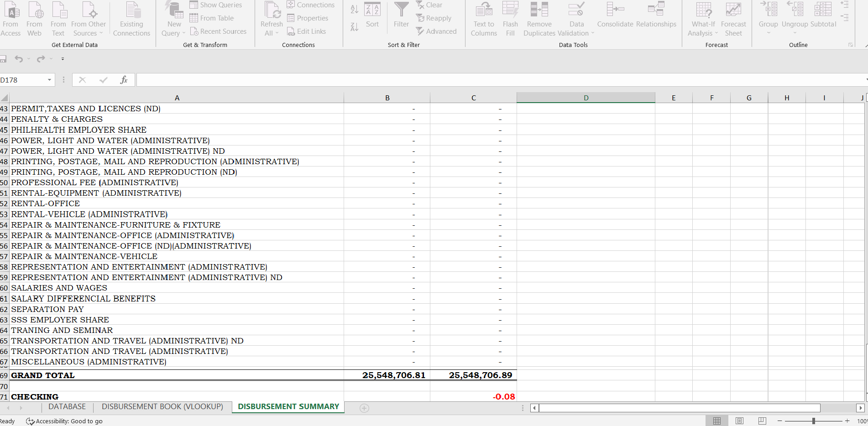Image resolution: width=868 pixels, height=426 pixels.
Task: Zoom out with the minus button
Action: [780, 421]
